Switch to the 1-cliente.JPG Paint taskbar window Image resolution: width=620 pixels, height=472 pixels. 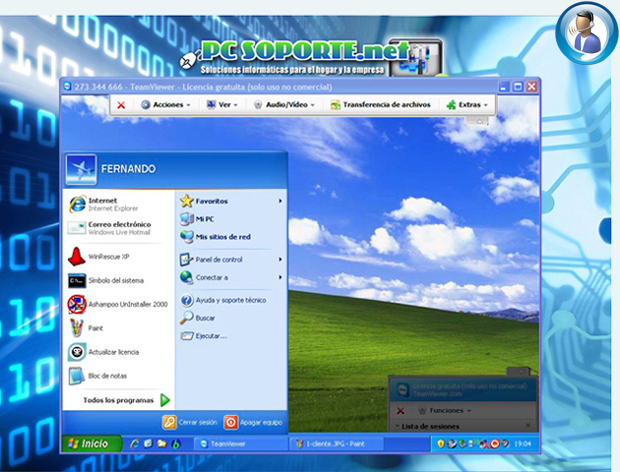(x=328, y=443)
